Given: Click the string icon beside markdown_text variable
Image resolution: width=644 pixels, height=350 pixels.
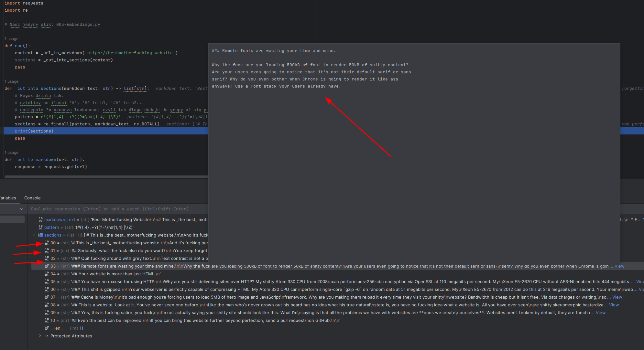Looking at the screenshot, I should pyautogui.click(x=40, y=219).
